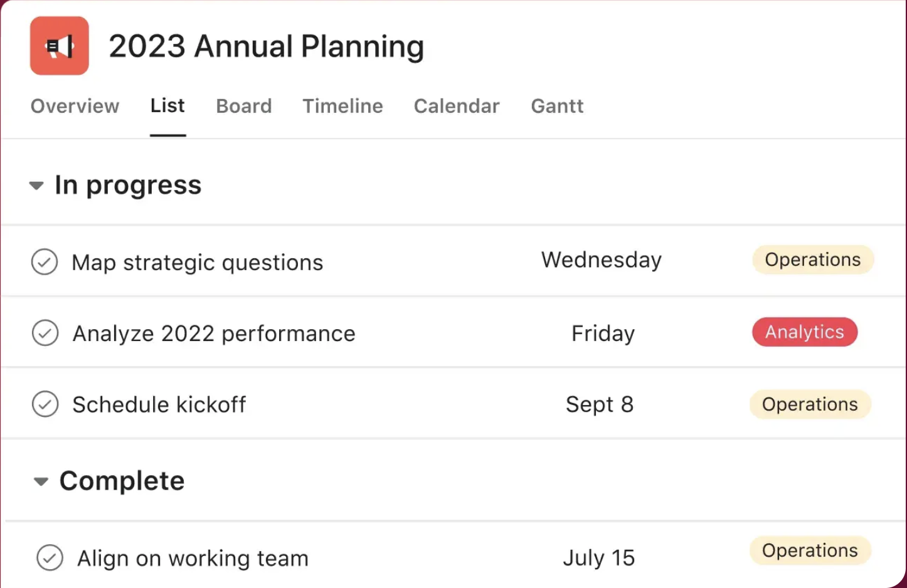This screenshot has width=907, height=588.
Task: Click Operations tag on Align on working team
Action: coord(810,550)
